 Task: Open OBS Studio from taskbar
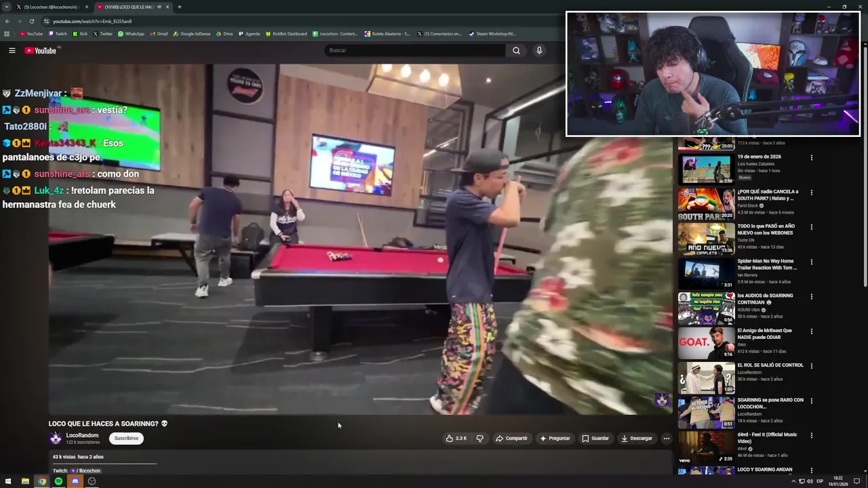tap(92, 481)
